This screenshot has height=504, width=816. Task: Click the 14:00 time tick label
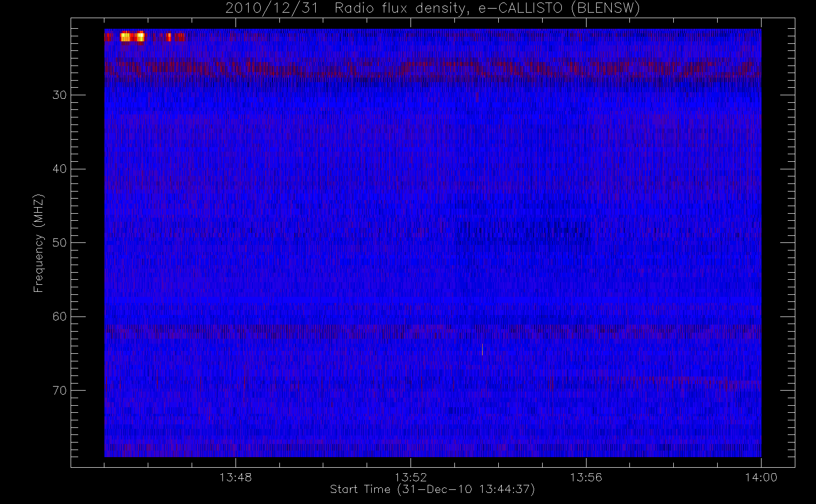point(761,477)
